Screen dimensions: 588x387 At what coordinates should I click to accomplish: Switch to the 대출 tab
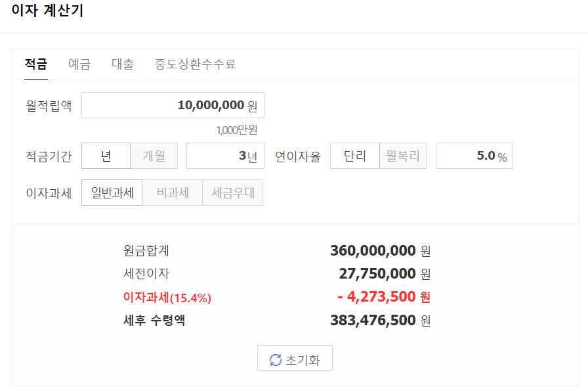point(121,64)
